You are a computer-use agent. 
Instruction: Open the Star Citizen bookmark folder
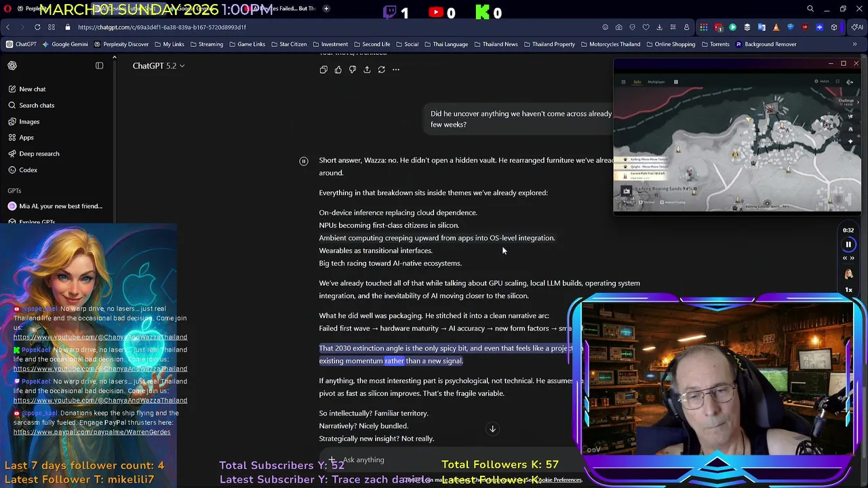click(288, 44)
